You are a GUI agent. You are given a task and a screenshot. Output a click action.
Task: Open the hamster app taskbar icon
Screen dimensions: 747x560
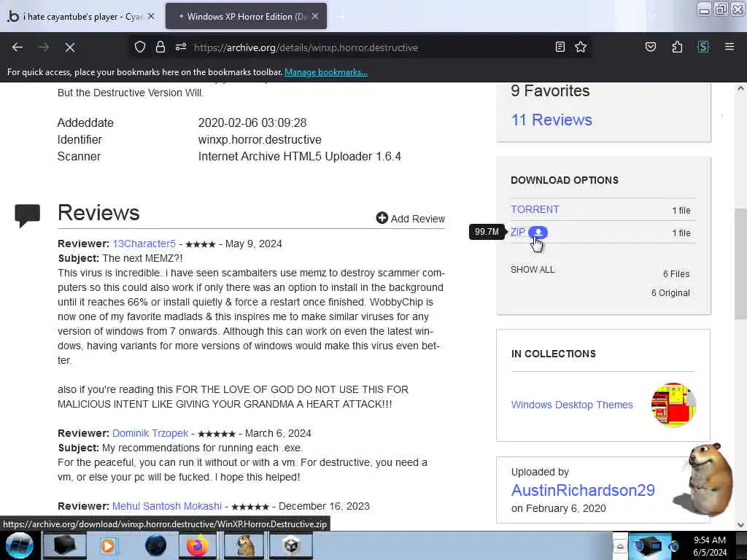tap(244, 545)
